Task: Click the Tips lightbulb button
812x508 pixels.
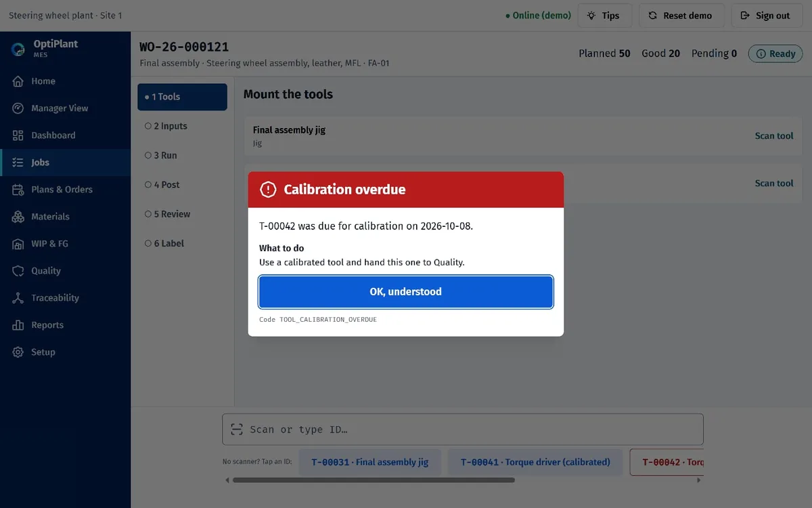Action: pos(604,16)
